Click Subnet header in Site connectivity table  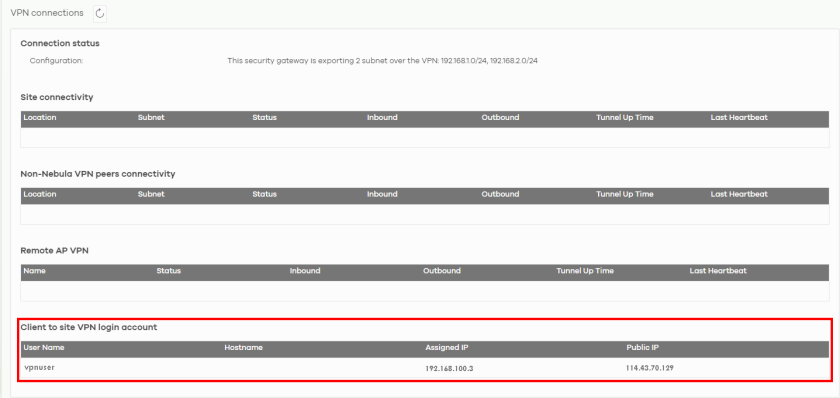[151, 117]
